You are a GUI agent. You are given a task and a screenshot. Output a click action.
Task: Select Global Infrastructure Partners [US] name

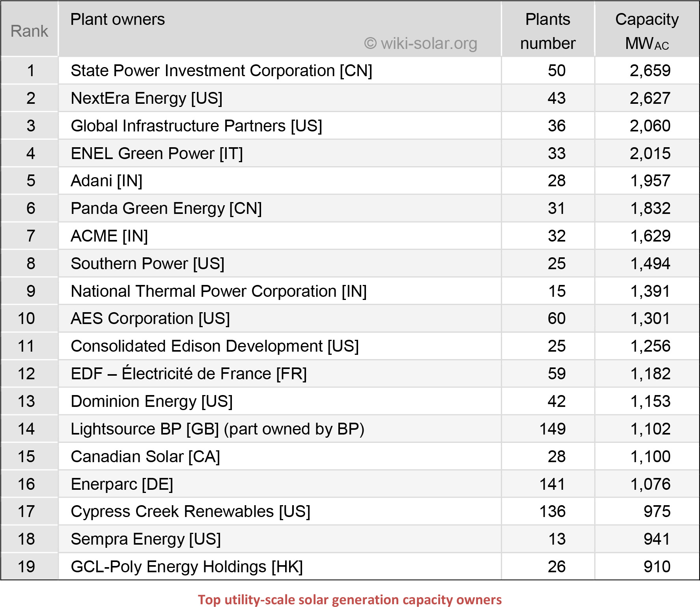click(x=196, y=126)
